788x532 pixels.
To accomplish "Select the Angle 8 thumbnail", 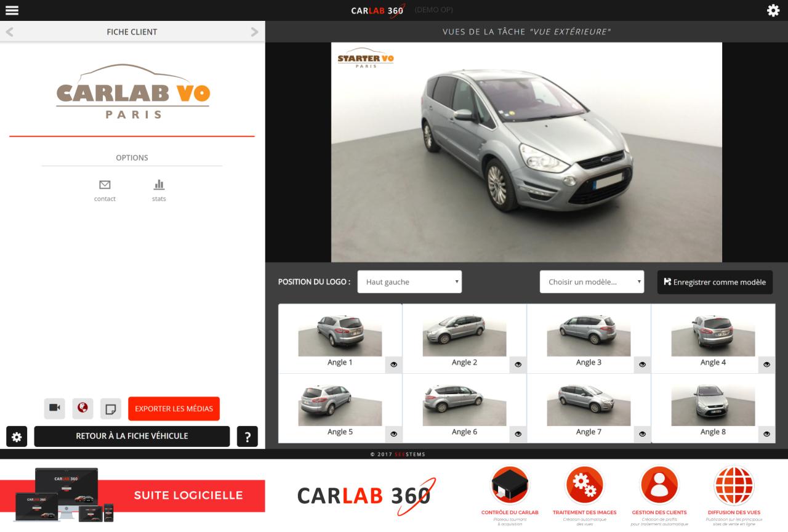I will click(713, 405).
